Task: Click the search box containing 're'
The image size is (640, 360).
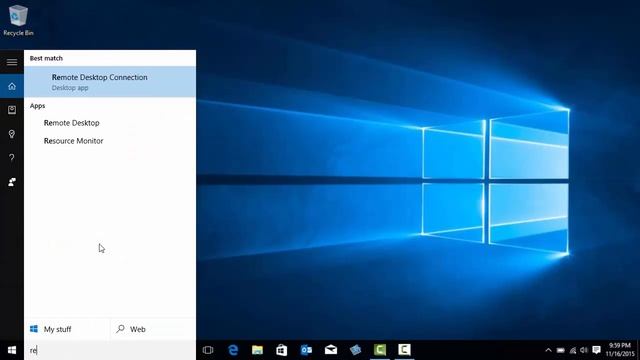Action: [x=110, y=350]
